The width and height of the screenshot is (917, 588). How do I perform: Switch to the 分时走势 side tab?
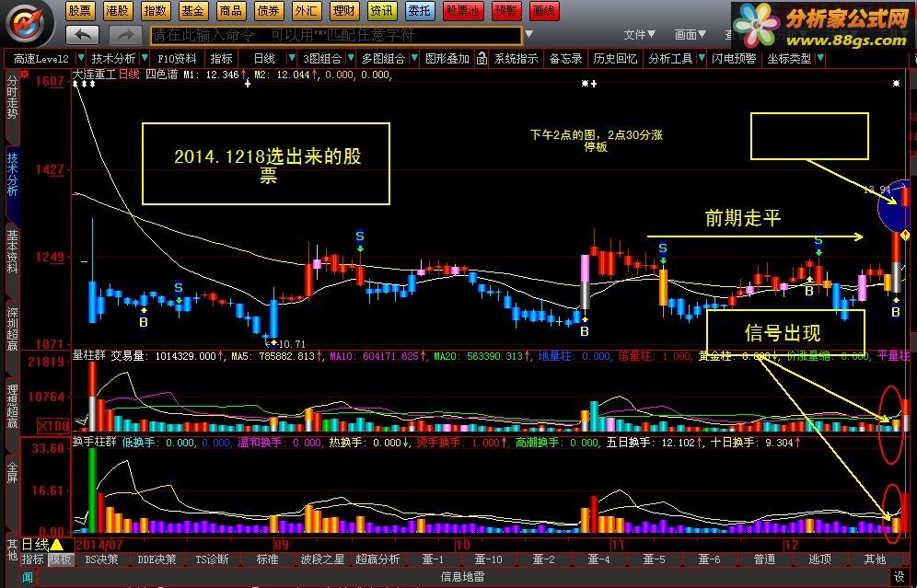(x=12, y=98)
